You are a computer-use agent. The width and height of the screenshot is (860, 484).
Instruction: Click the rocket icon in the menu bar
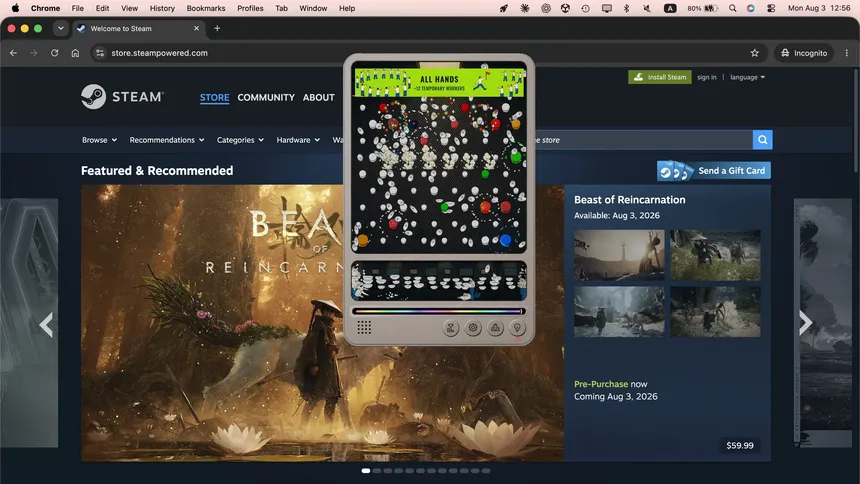click(503, 8)
